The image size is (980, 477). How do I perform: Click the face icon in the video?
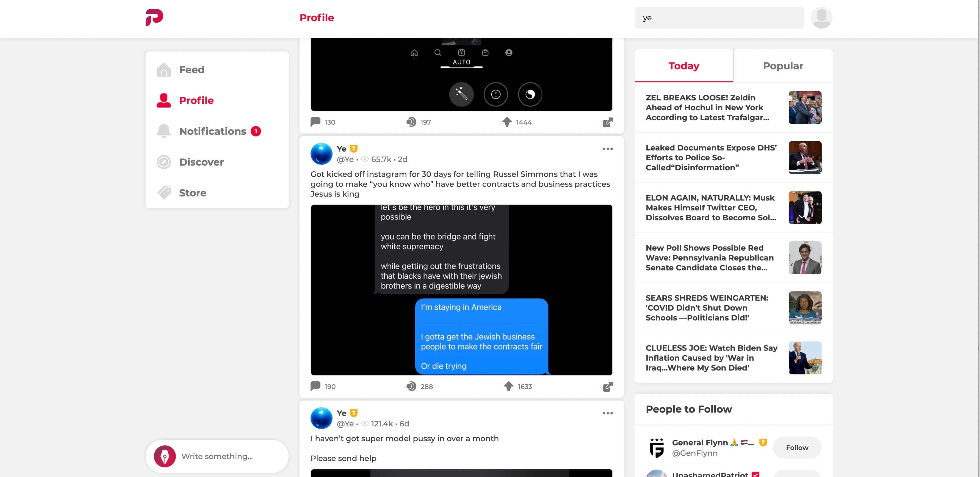(x=495, y=94)
